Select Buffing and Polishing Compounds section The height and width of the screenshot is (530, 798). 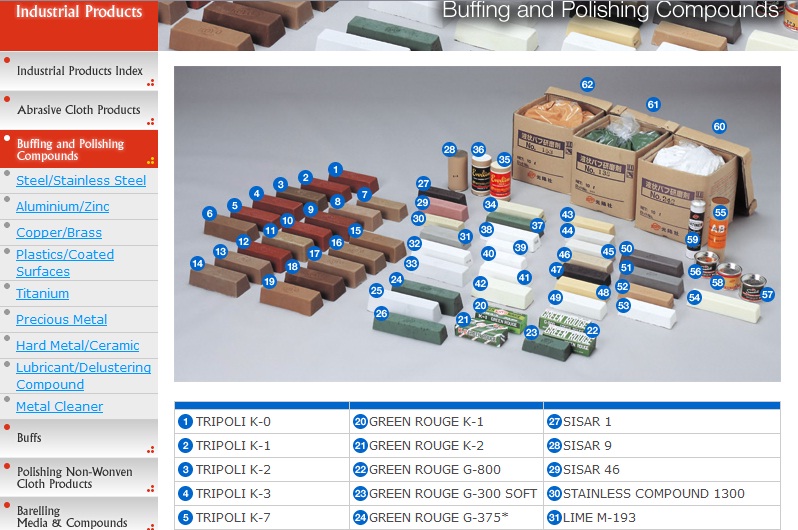pos(78,150)
